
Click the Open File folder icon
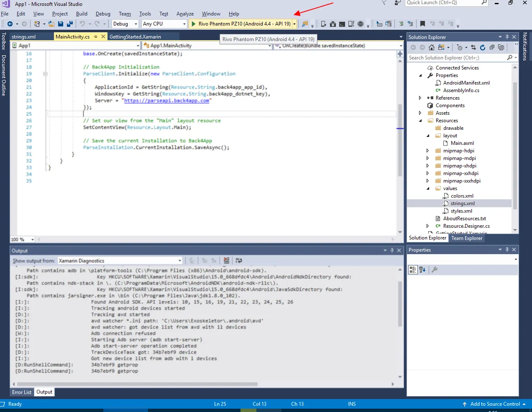point(51,24)
